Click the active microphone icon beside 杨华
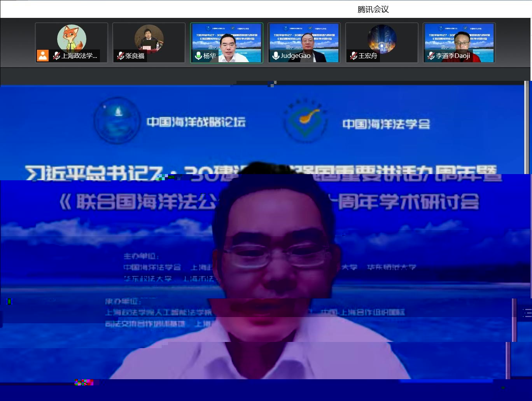Screen dimensions: 532x401 198,56
